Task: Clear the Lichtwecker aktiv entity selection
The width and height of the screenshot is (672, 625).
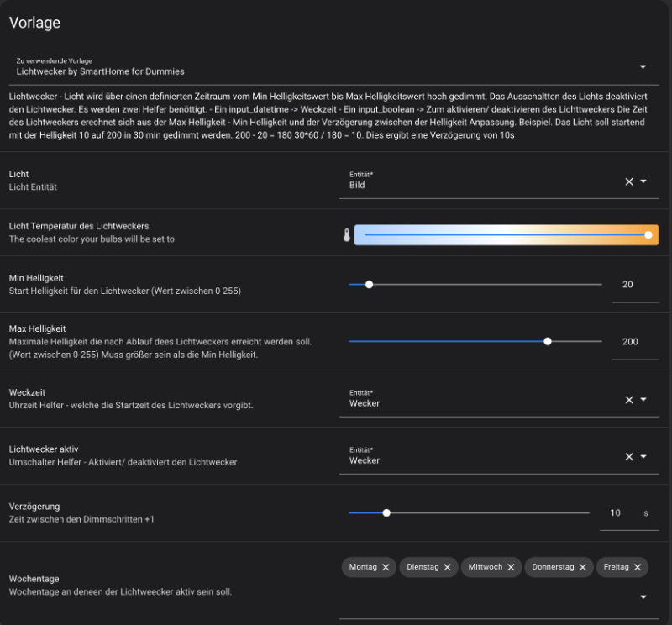Action: coord(629,457)
